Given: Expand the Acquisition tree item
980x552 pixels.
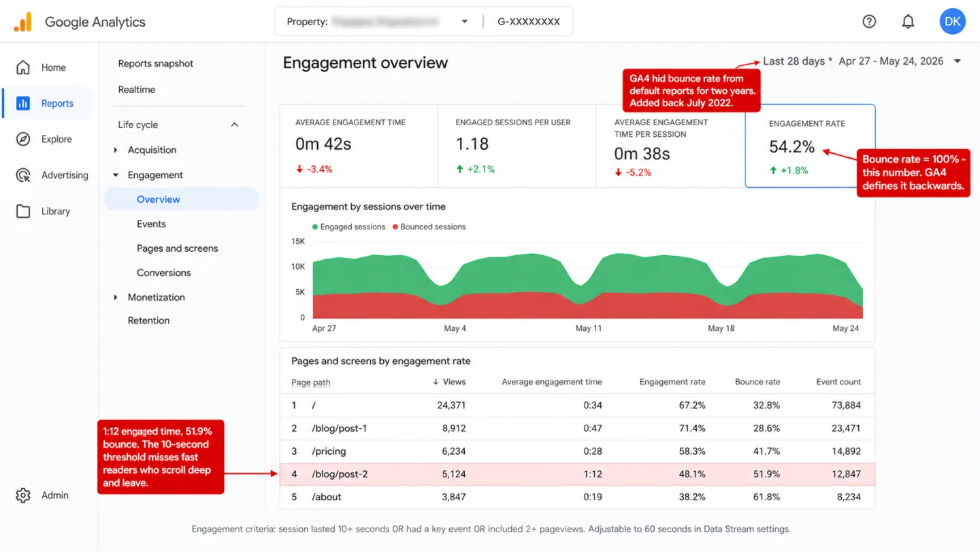Looking at the screenshot, I should point(116,150).
